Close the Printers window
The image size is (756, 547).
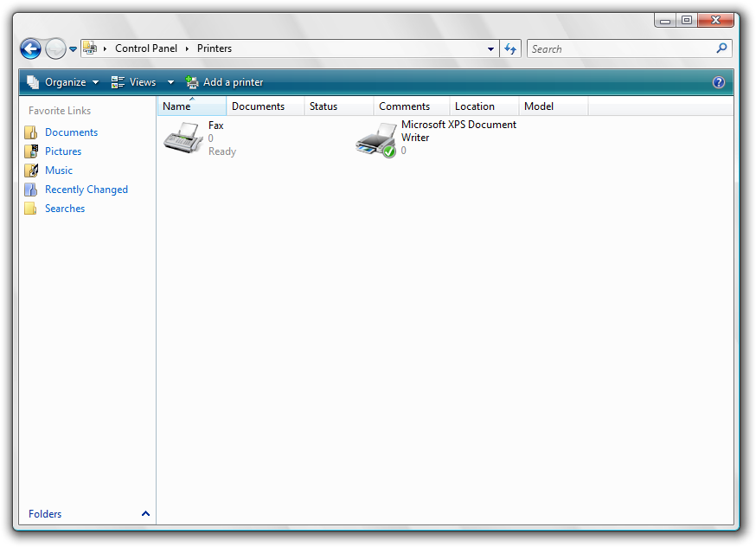pos(716,20)
